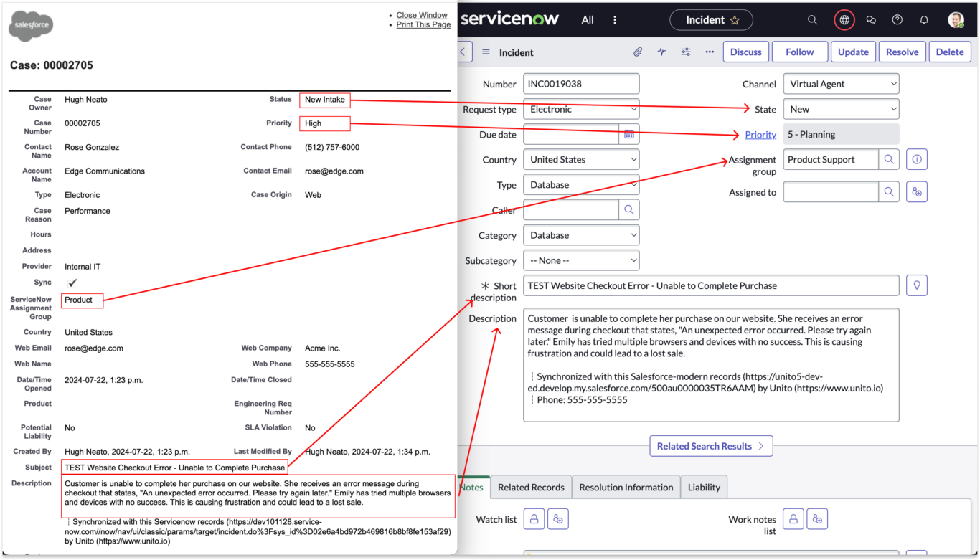Expand Related Search Results
The image size is (980, 560).
(x=711, y=446)
